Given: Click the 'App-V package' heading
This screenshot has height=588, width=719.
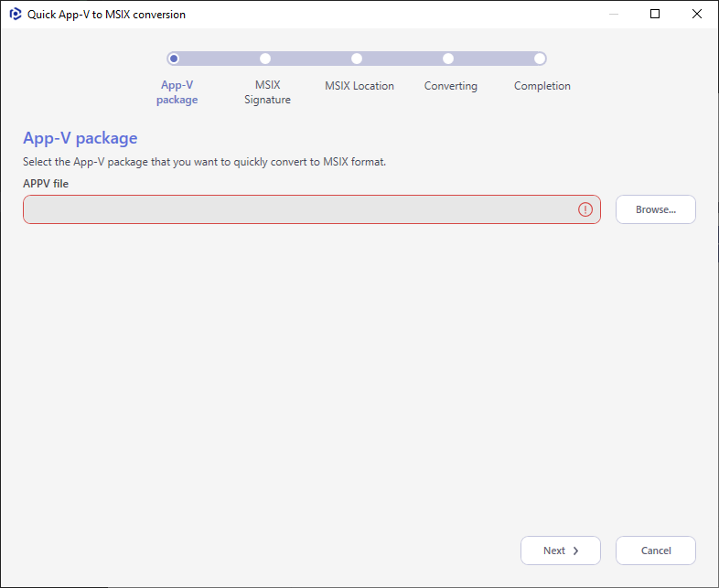Looking at the screenshot, I should (x=80, y=138).
